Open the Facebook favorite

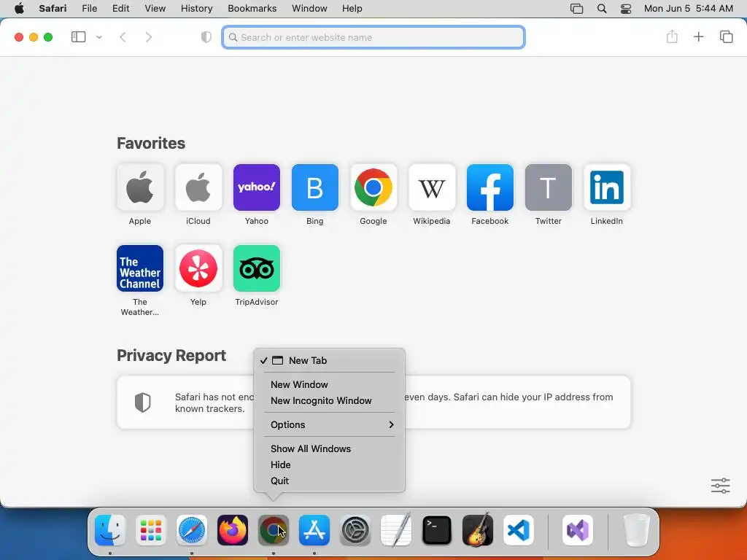[490, 187]
